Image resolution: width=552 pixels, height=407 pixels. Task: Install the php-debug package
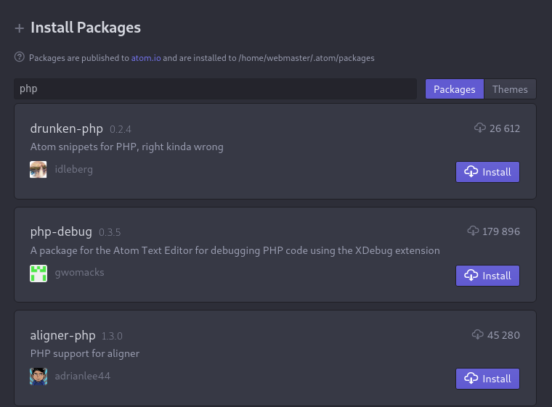tap(487, 276)
